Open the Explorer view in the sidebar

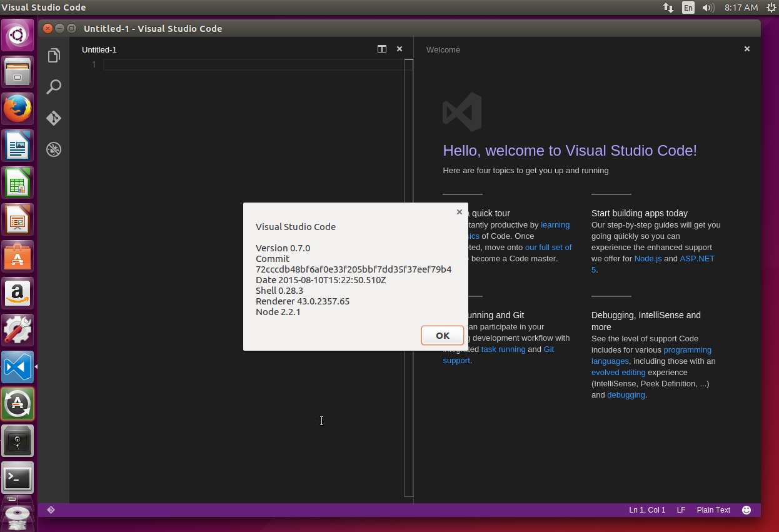coord(54,56)
